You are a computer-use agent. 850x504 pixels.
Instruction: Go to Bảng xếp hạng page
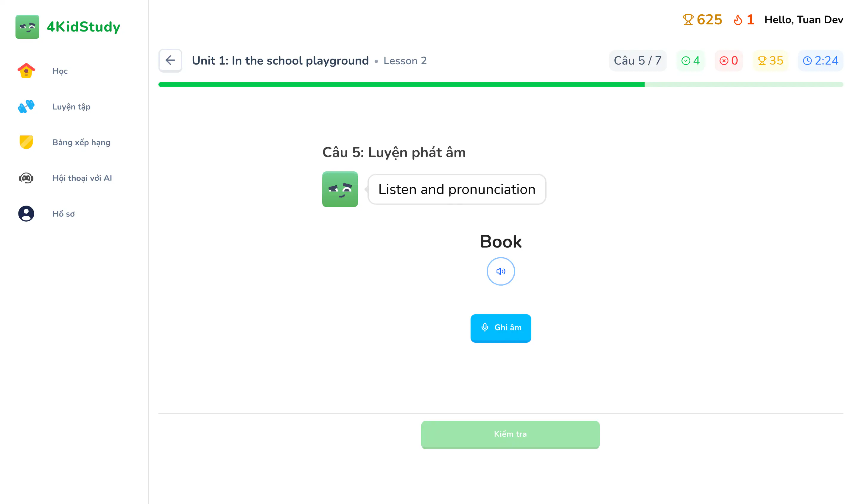[x=81, y=142]
